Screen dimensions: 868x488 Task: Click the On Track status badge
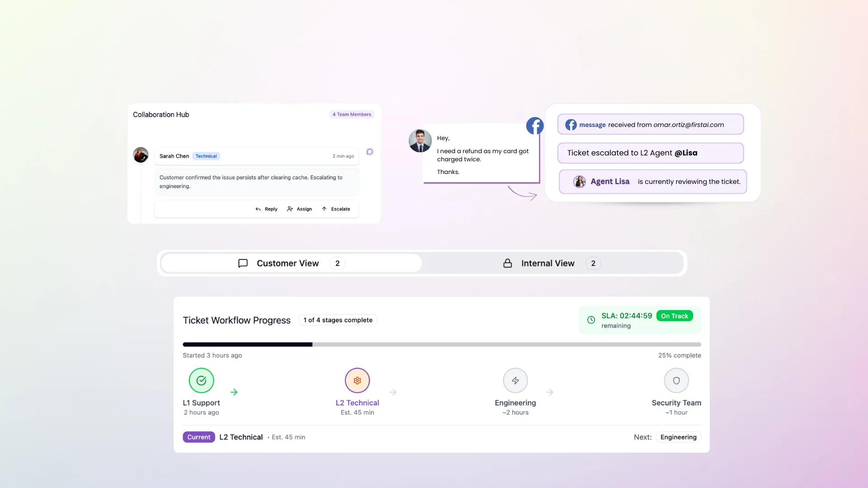pyautogui.click(x=675, y=316)
